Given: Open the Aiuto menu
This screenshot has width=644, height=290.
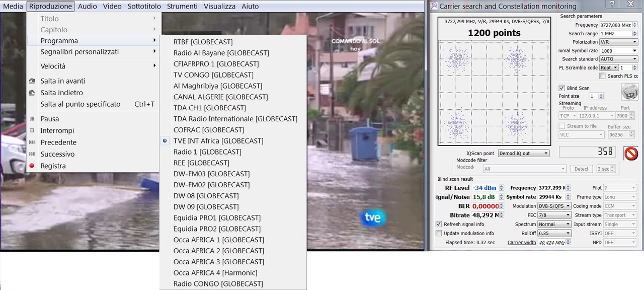Looking at the screenshot, I should click(x=250, y=6).
